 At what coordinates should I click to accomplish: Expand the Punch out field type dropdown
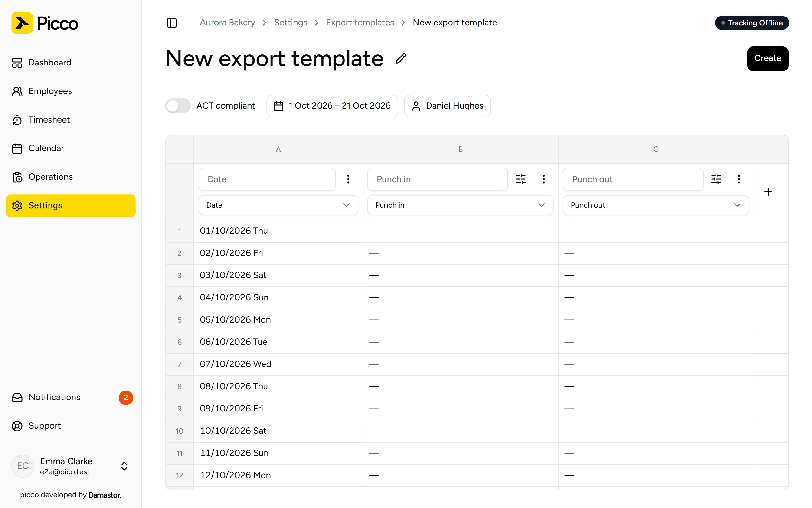[656, 205]
